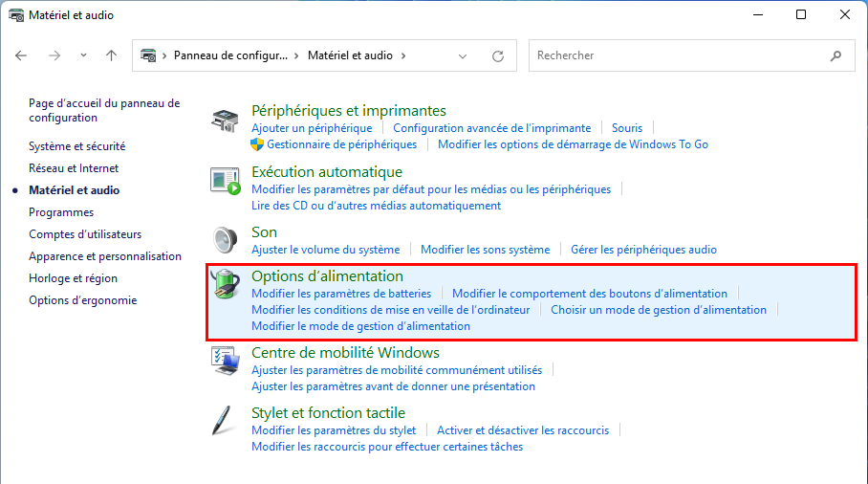Click Ajuster les paramètres de mobilité communément utilisés
This screenshot has width=868, height=484.
(397, 370)
